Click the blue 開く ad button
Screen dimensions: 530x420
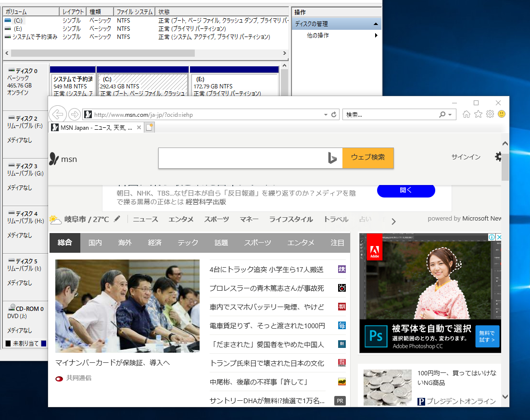pos(406,190)
